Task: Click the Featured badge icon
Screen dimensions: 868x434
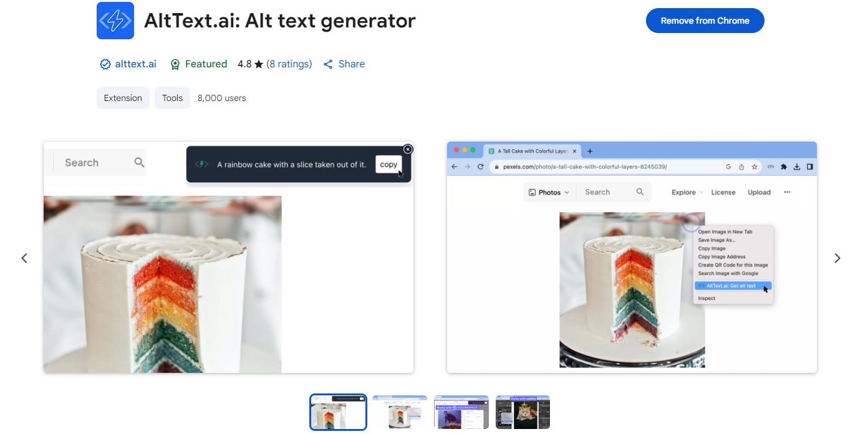Action: [175, 64]
